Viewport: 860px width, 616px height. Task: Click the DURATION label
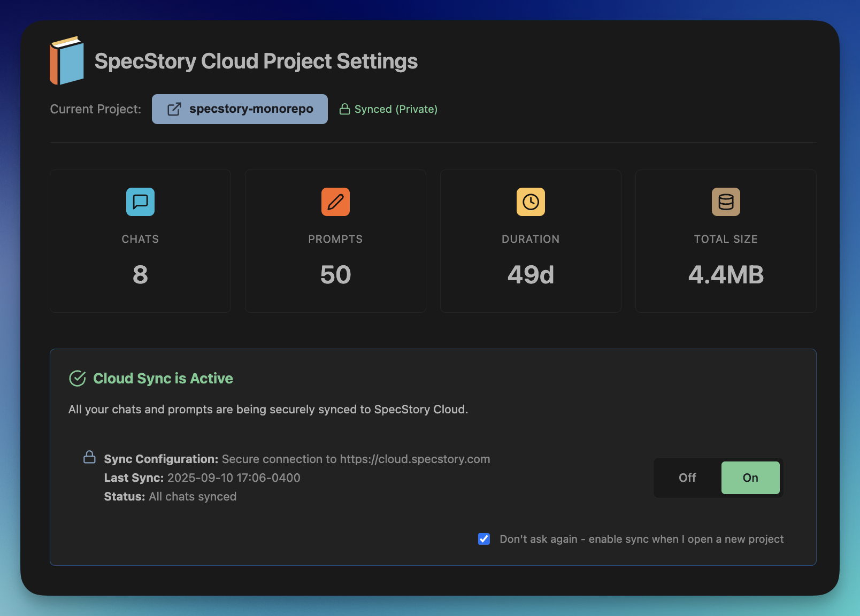pos(531,239)
